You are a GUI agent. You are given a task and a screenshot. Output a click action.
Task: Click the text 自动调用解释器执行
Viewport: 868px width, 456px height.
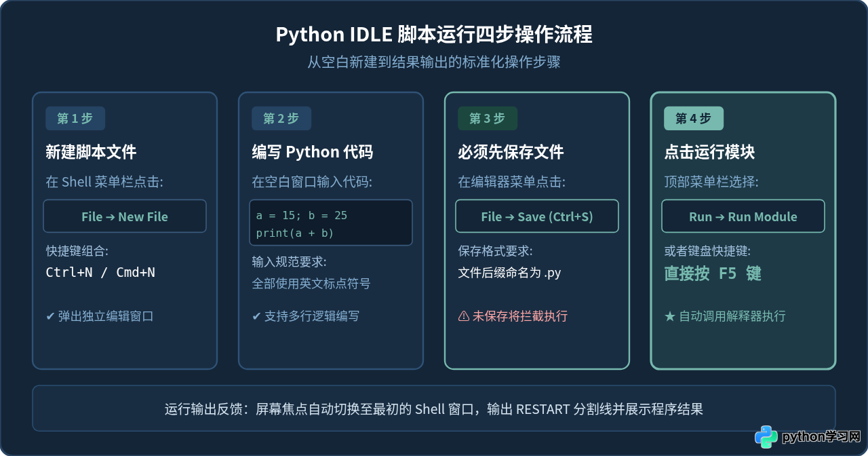(732, 316)
